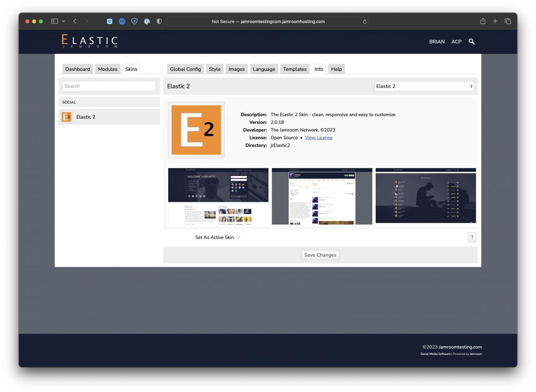Open the View License link
The image size is (536, 392).
click(318, 138)
